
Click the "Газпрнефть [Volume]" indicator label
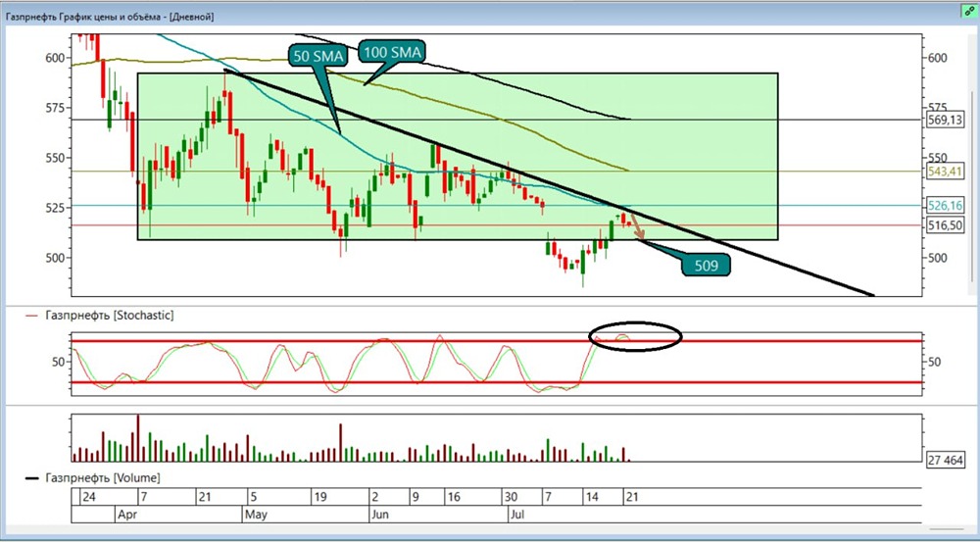[103, 478]
